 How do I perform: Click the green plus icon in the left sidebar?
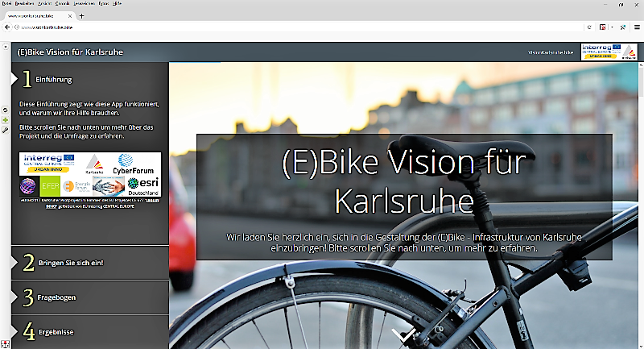(x=6, y=119)
